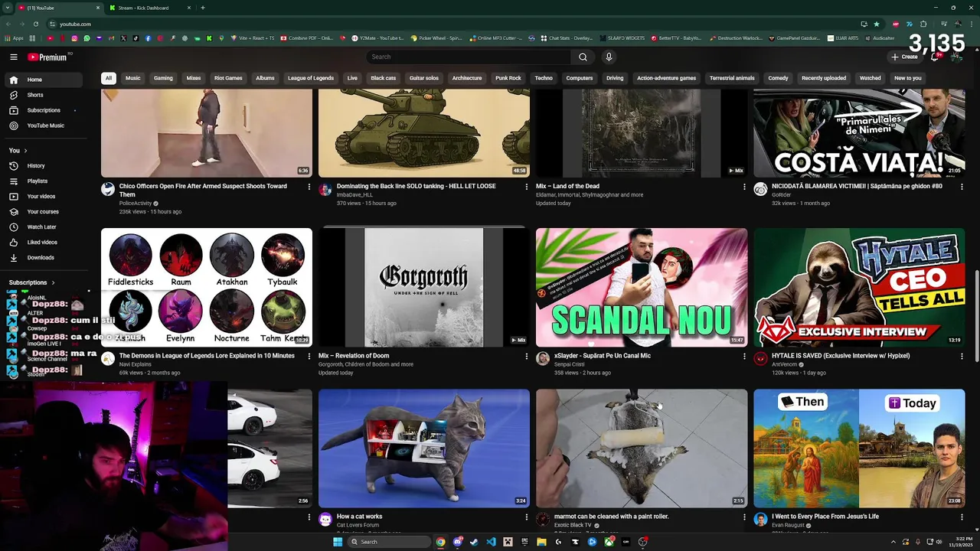Open the ImbaDave_HLL channel link

(x=355, y=195)
